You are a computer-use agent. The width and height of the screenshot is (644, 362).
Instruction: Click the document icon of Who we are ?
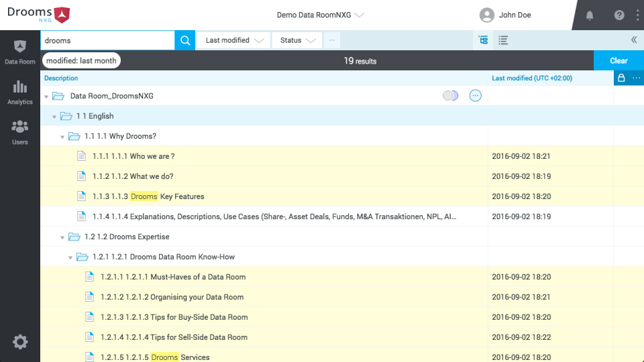tap(81, 156)
